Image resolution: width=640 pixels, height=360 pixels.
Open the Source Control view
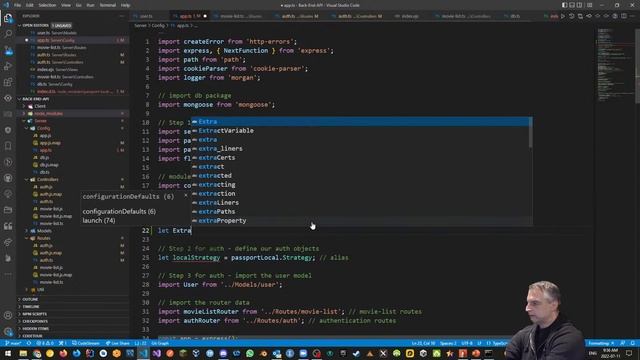tap(8, 50)
